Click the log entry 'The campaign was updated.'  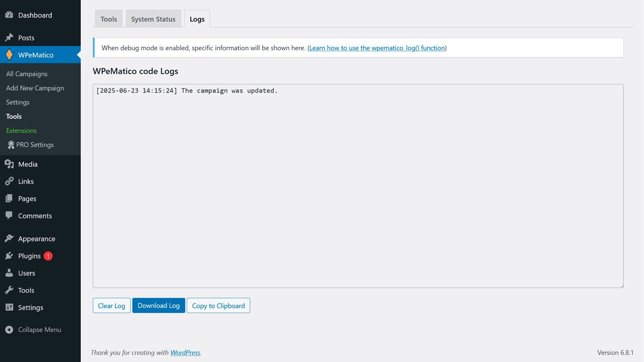click(x=229, y=90)
